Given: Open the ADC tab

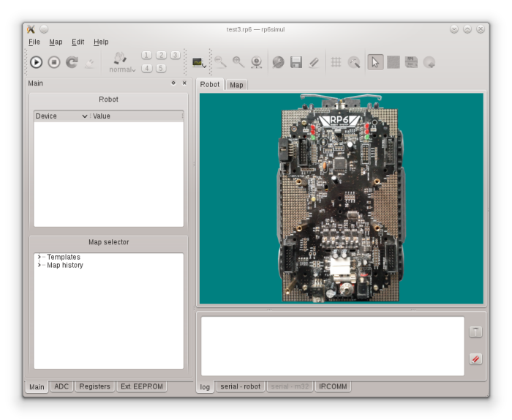Looking at the screenshot, I should click(61, 386).
